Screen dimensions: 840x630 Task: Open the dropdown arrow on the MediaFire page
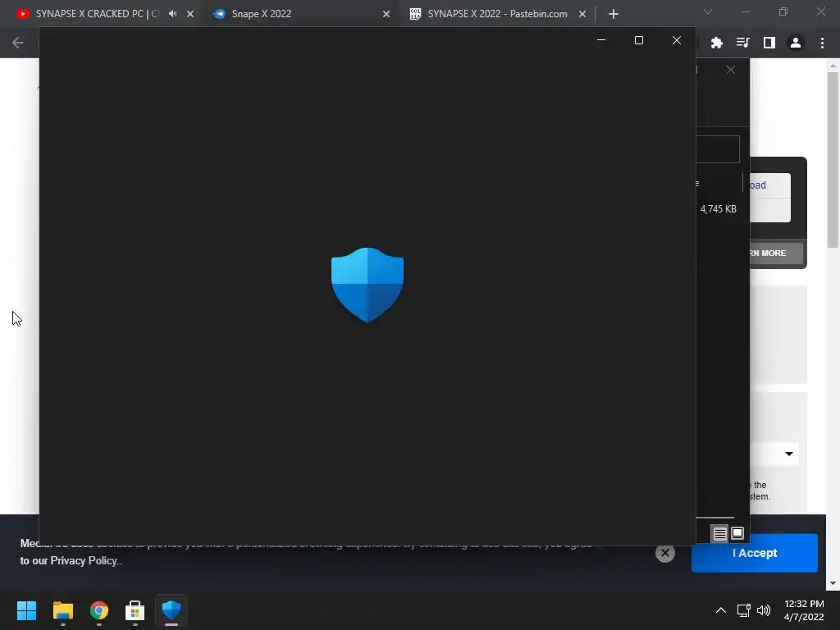pos(789,454)
